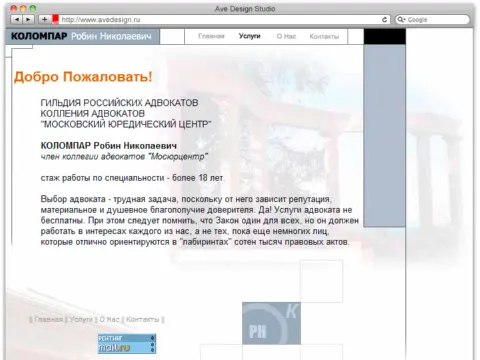The image size is (480, 360).
Task: Follow the footer Контакты link
Action: [x=143, y=319]
